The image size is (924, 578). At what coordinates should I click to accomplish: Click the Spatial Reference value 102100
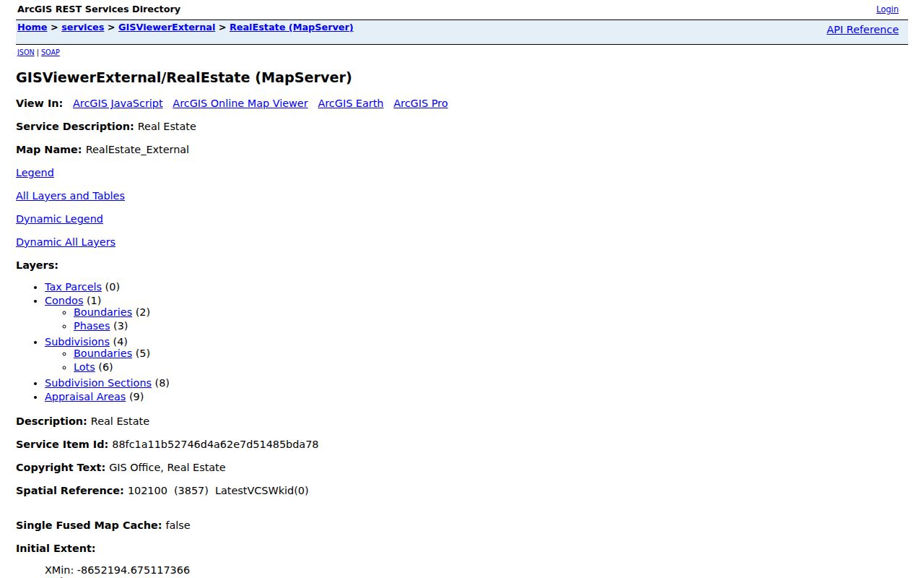147,491
